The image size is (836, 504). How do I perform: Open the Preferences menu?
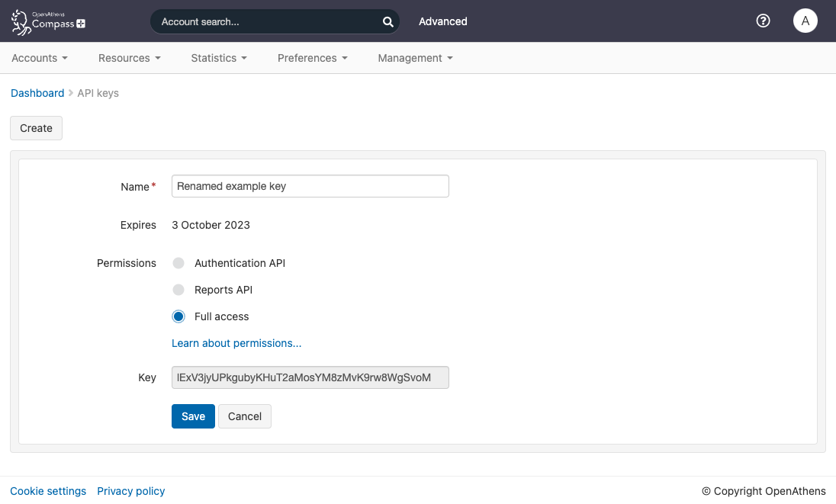(312, 58)
